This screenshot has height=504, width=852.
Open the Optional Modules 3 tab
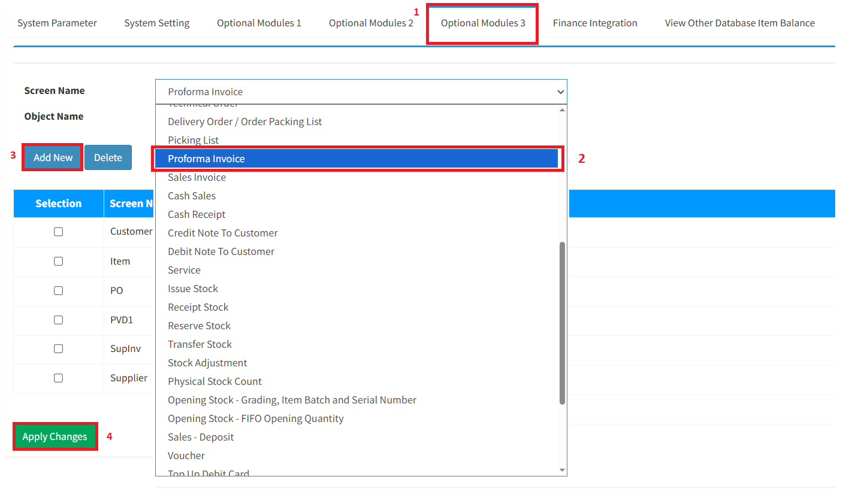point(482,23)
